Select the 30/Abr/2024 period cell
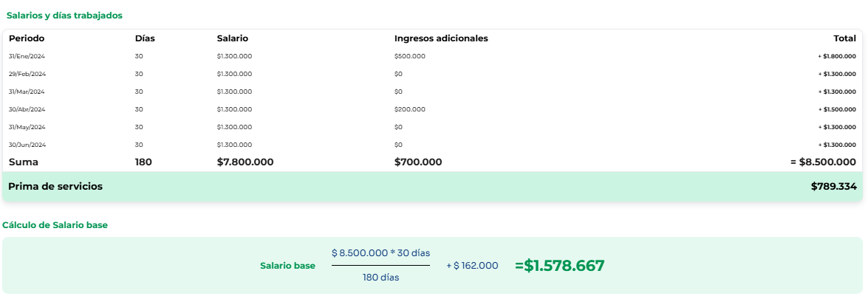 pyautogui.click(x=27, y=109)
